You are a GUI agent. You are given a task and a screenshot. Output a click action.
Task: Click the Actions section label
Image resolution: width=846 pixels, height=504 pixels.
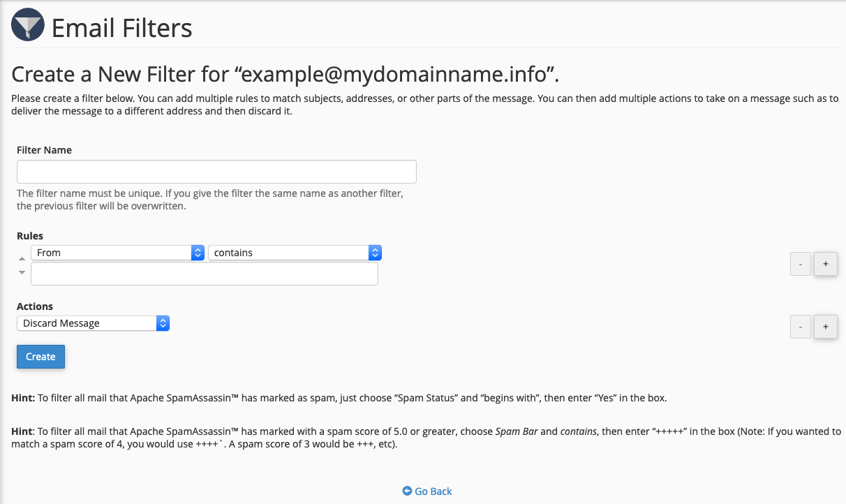(35, 306)
